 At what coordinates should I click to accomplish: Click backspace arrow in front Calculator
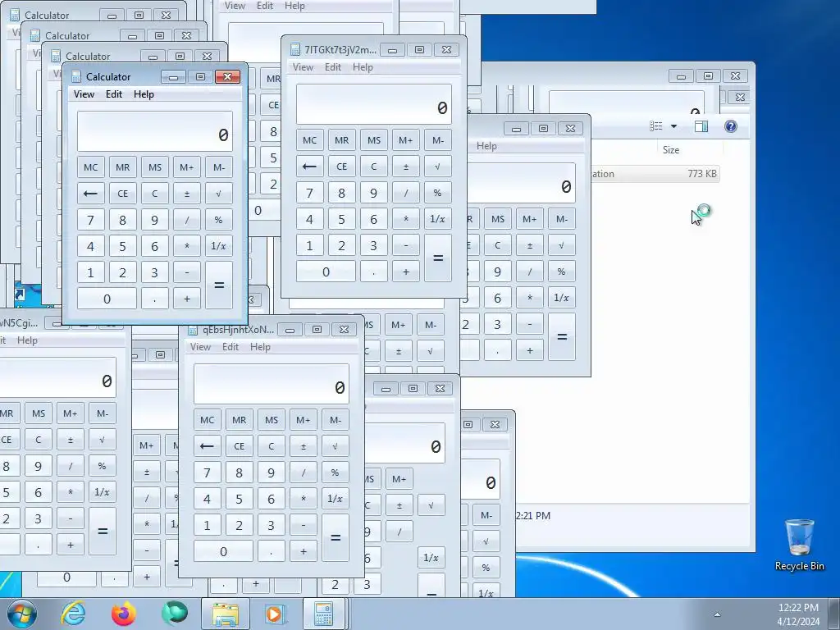[90, 194]
